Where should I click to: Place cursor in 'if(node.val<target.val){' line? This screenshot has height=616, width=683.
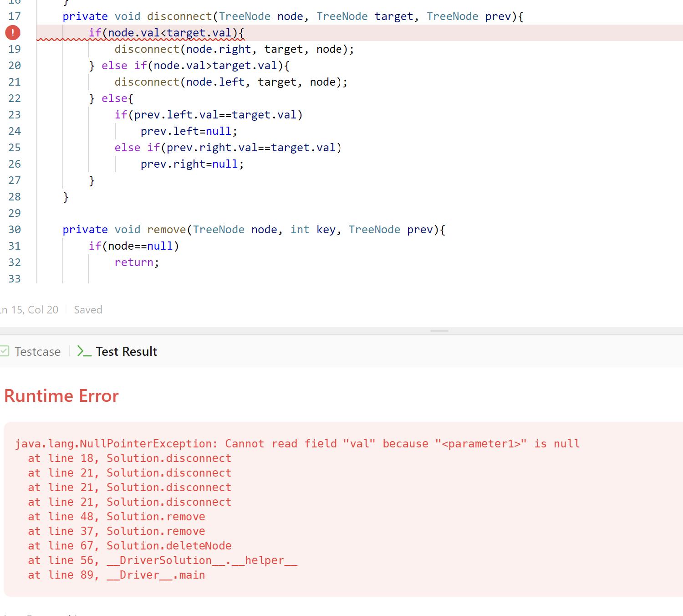click(167, 33)
